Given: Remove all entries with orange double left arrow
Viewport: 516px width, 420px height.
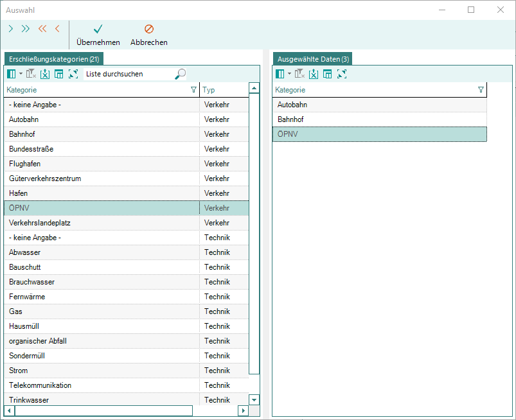Looking at the screenshot, I should [42, 29].
